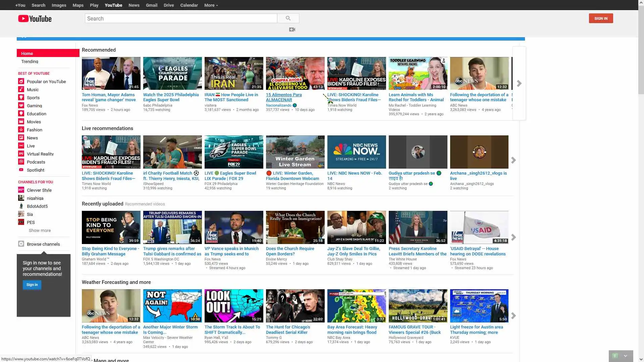Click the blue Sign in button
Screen dimensions: 644x362
(x=32, y=285)
